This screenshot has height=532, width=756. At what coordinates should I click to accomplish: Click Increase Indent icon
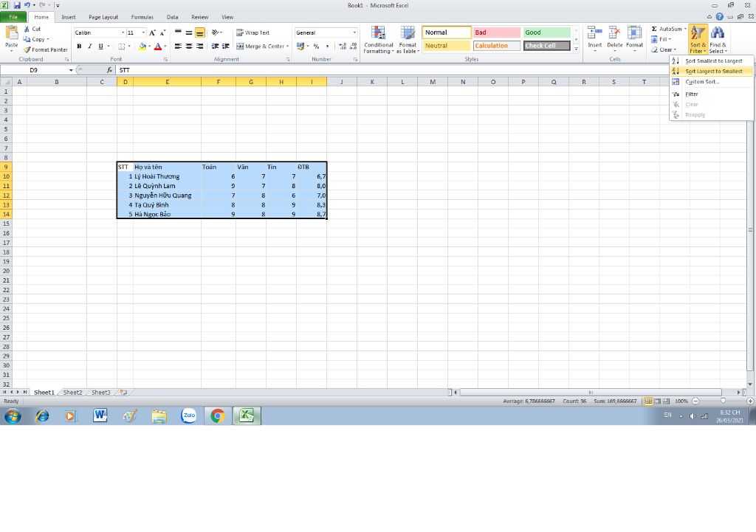tap(226, 46)
